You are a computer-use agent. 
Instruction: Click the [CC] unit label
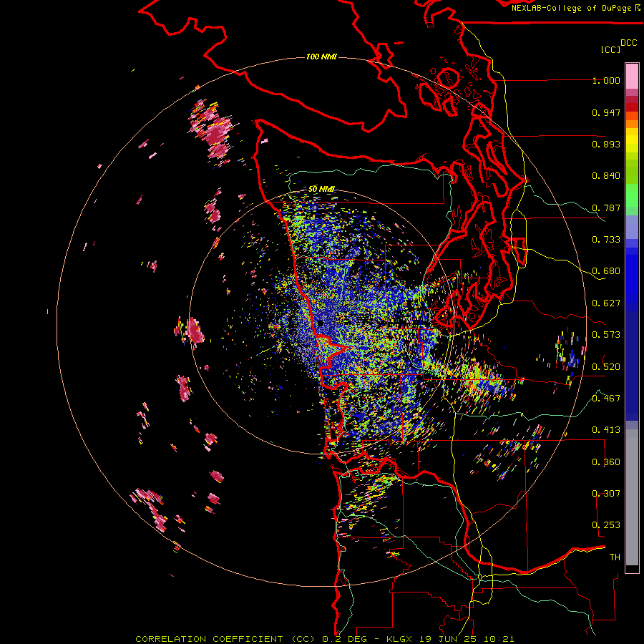point(611,49)
